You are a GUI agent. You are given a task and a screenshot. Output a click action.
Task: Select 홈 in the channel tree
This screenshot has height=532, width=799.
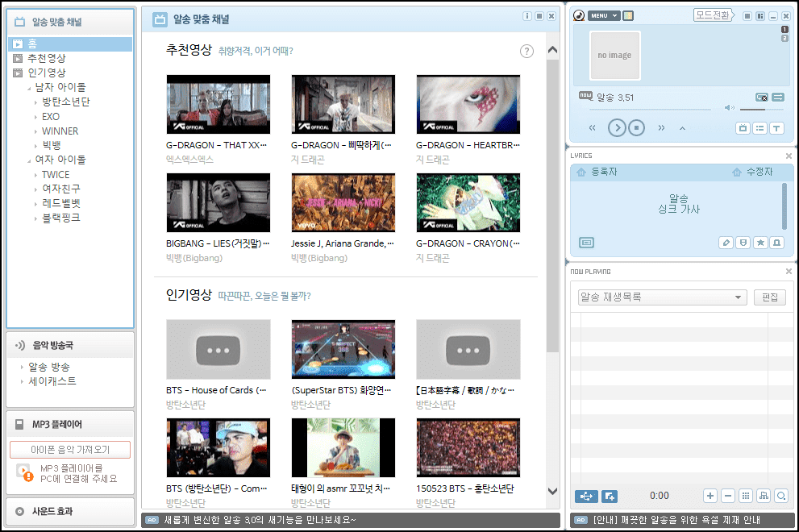70,44
